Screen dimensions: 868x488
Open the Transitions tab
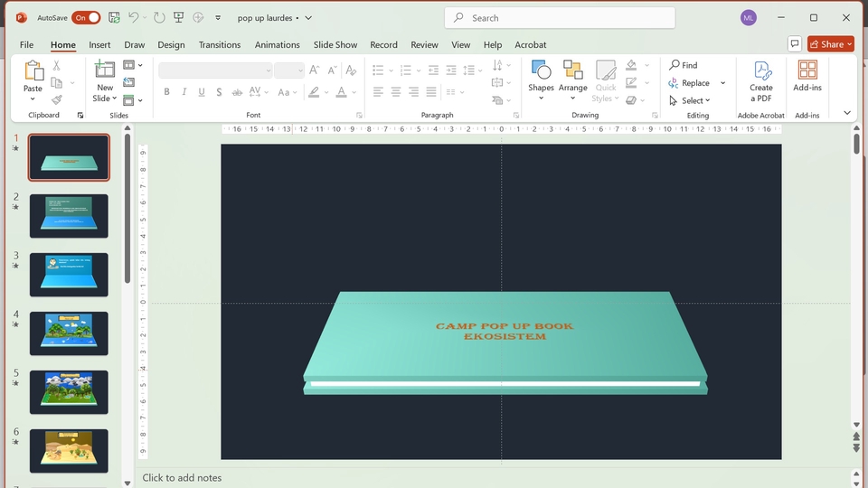220,45
